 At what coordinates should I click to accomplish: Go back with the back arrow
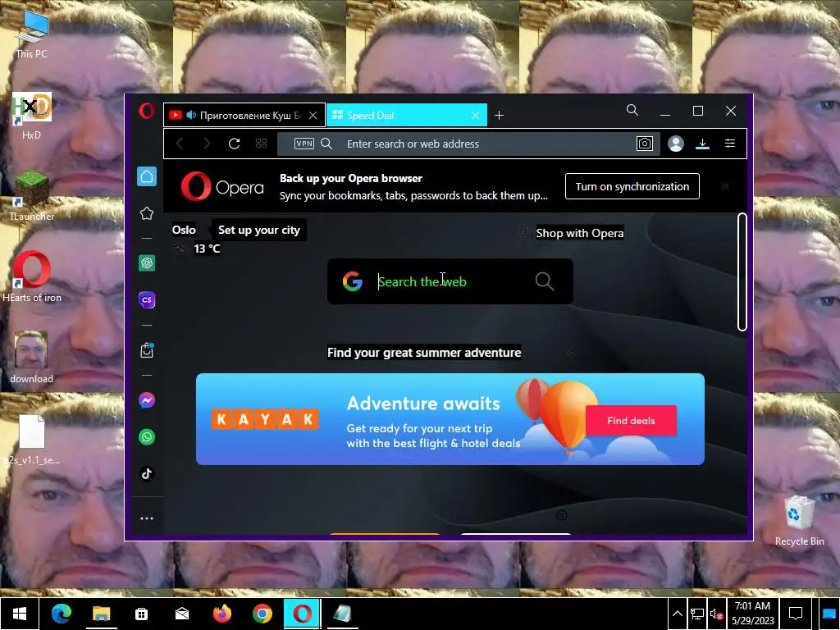(180, 144)
